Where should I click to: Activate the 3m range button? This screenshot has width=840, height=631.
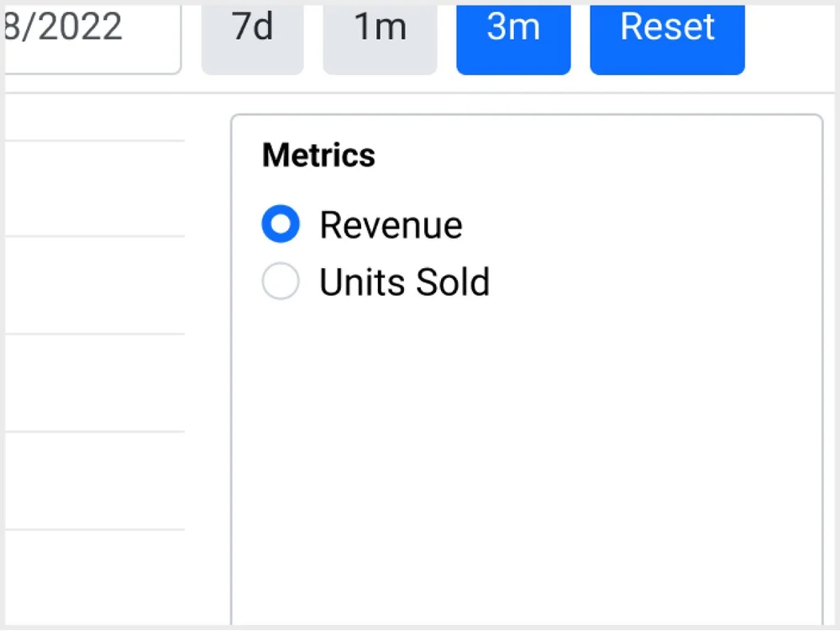point(513,38)
